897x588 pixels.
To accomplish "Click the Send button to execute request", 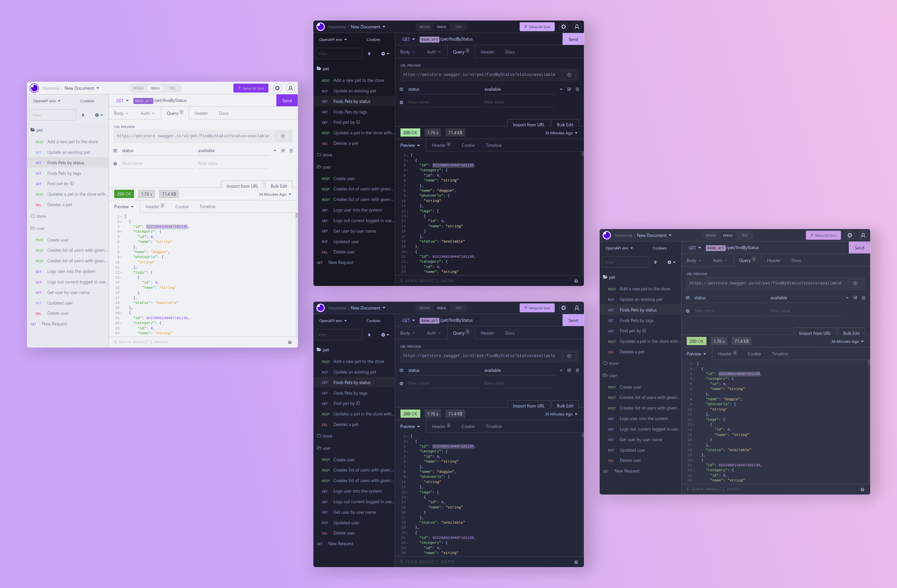I will click(286, 100).
